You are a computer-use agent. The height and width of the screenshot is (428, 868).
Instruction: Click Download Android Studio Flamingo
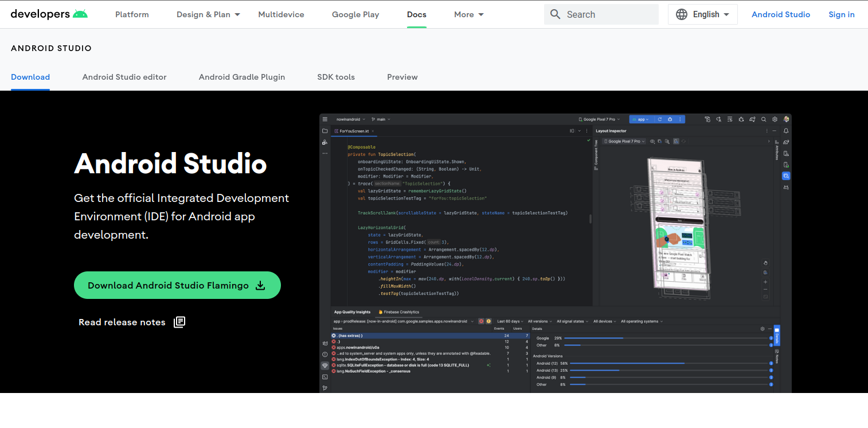pos(177,285)
